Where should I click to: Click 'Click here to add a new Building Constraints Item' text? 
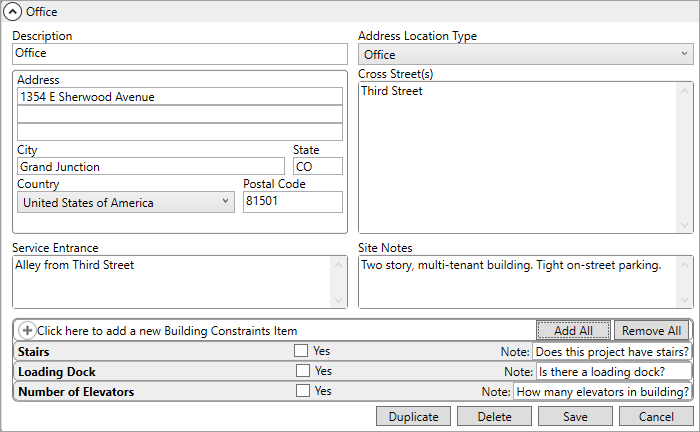[167, 331]
